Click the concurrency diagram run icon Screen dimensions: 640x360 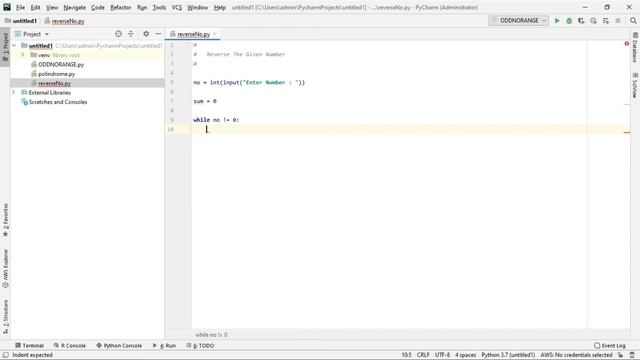(x=606, y=20)
